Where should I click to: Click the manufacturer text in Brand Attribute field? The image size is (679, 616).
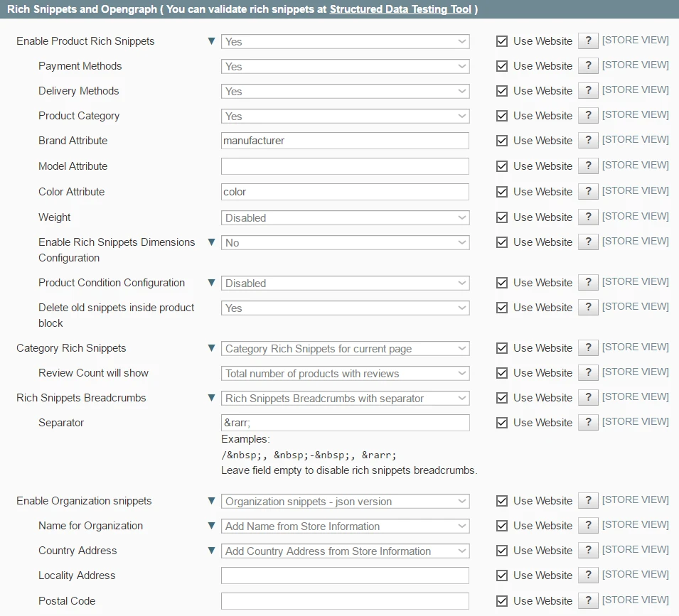pos(252,140)
